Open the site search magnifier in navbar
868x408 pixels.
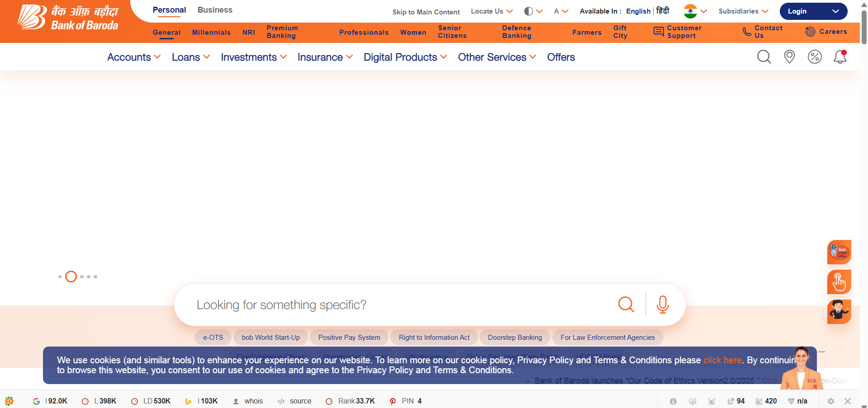click(764, 57)
